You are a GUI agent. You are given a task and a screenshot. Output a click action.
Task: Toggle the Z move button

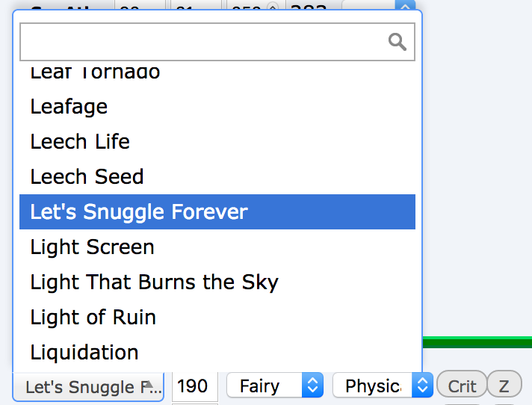point(504,386)
